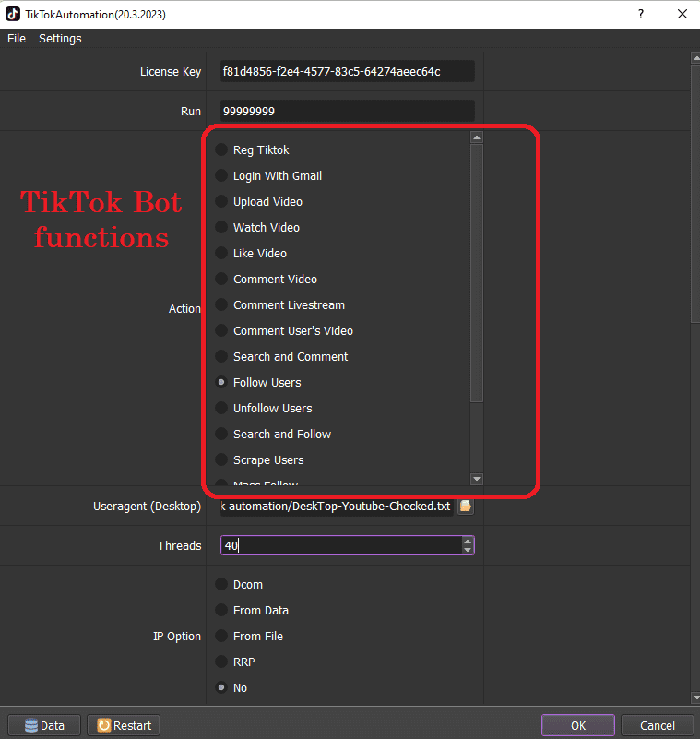Choose No as IP option
Screen dimensions: 700x739
pyautogui.click(x=231, y=688)
